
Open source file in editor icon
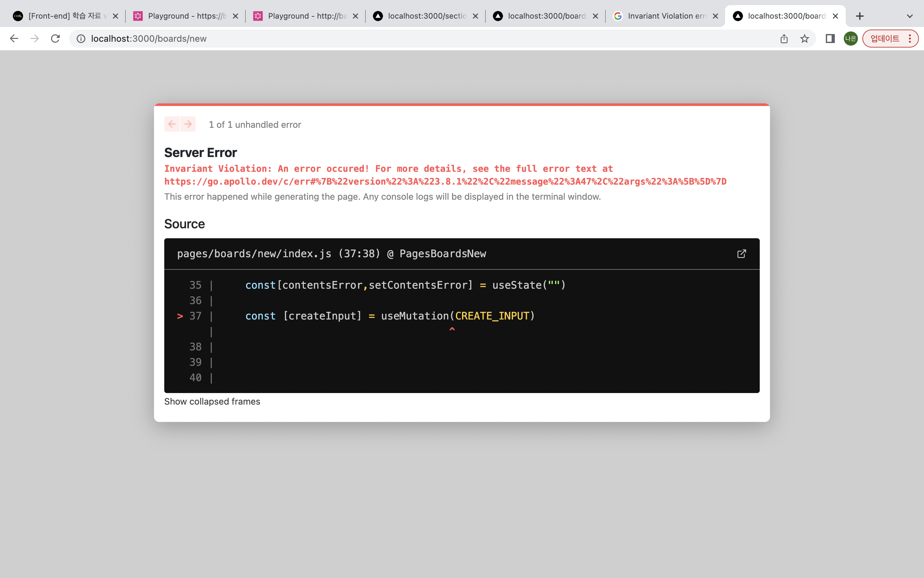741,254
